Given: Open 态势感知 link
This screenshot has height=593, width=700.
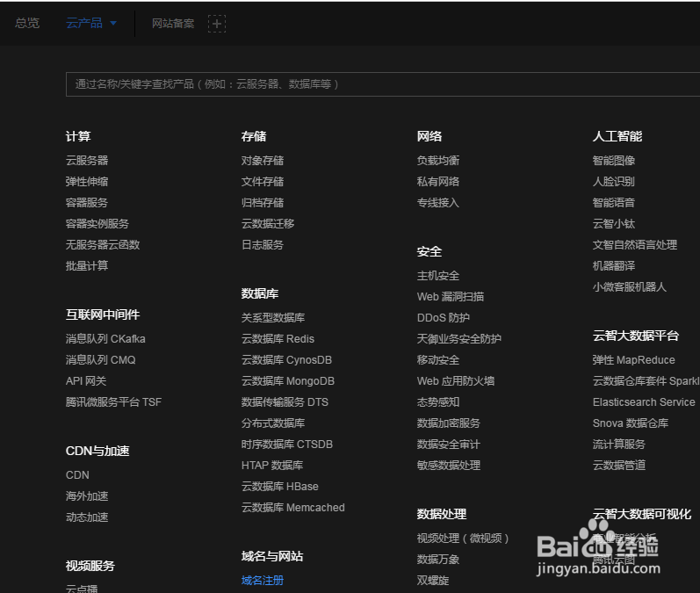Looking at the screenshot, I should (x=438, y=401).
